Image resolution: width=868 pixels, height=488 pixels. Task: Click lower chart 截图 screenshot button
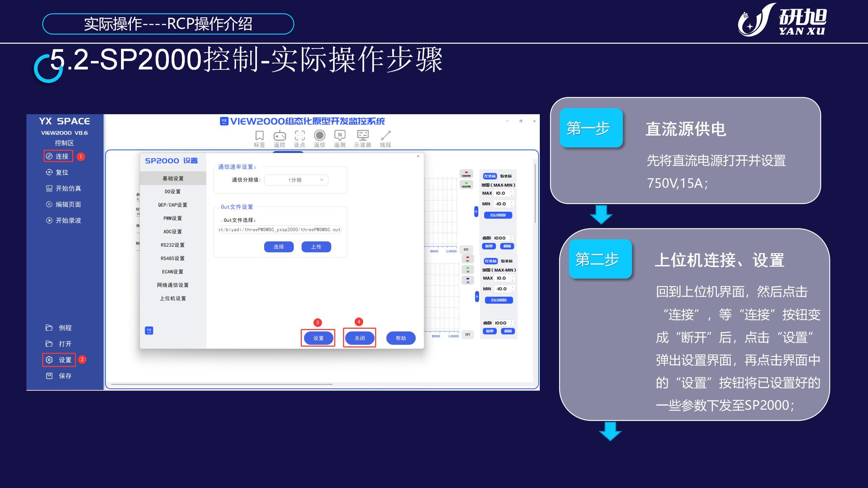[508, 331]
